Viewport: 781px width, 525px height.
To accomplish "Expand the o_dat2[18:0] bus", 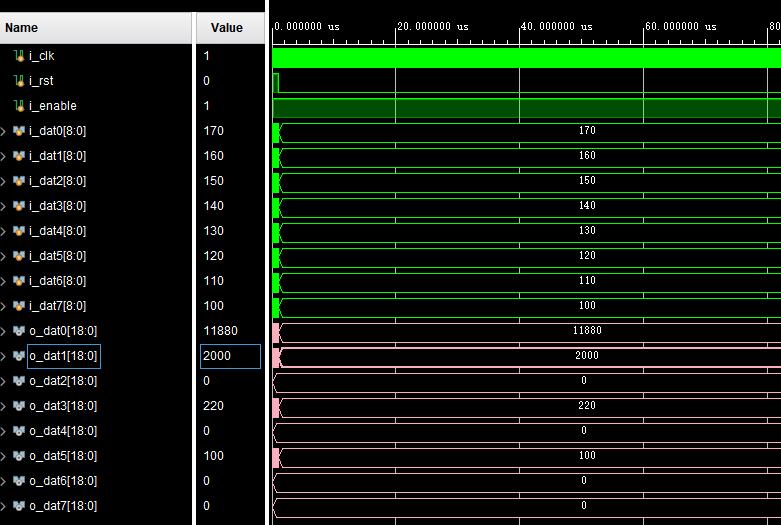I will point(3,381).
